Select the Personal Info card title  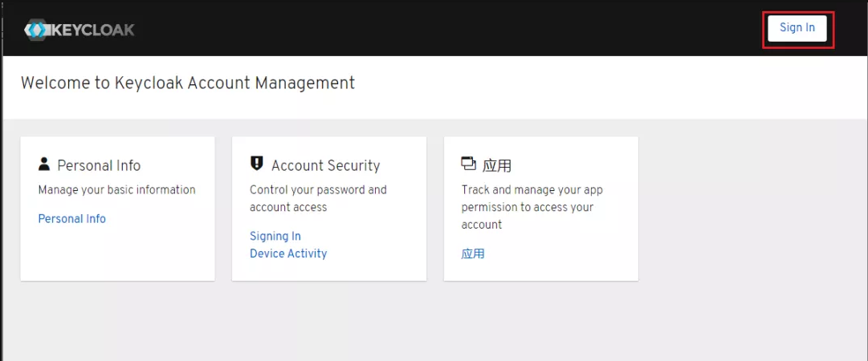coord(99,166)
